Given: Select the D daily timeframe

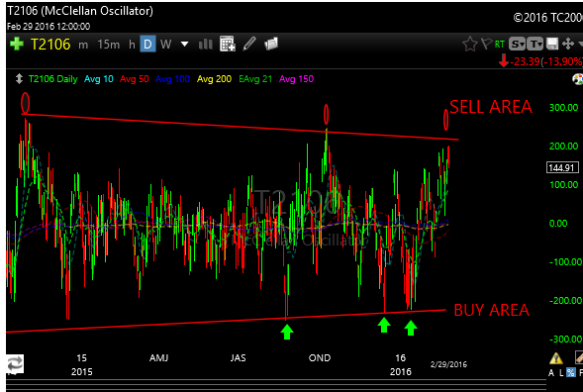Looking at the screenshot, I should 147,45.
